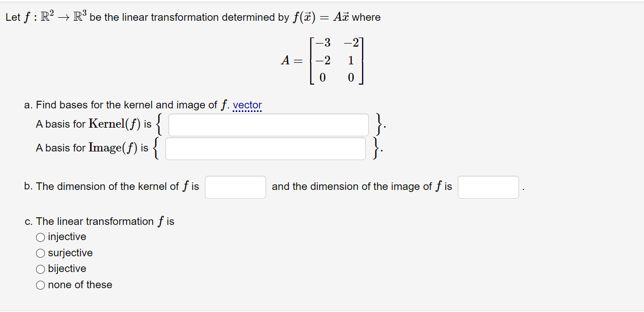644x312 pixels.
Task: Click the kernel dimension answer field
Action: coord(235,187)
